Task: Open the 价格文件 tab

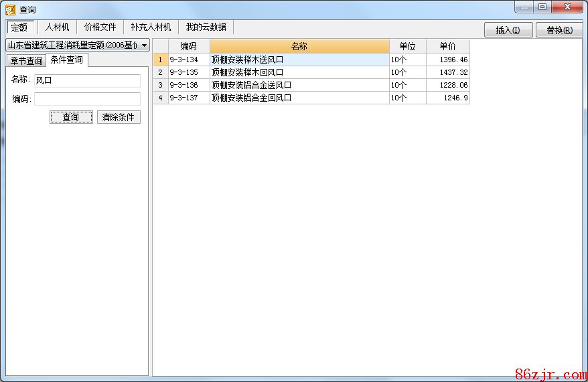Action: [x=100, y=27]
